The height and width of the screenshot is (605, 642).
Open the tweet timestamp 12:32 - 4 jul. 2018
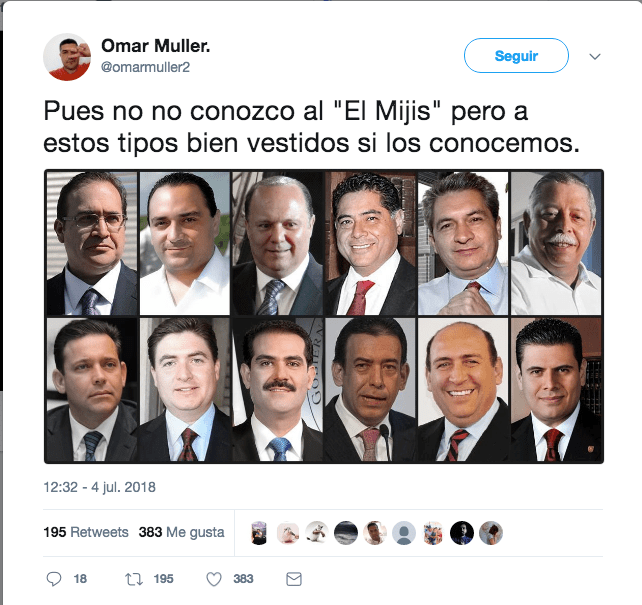(99, 487)
